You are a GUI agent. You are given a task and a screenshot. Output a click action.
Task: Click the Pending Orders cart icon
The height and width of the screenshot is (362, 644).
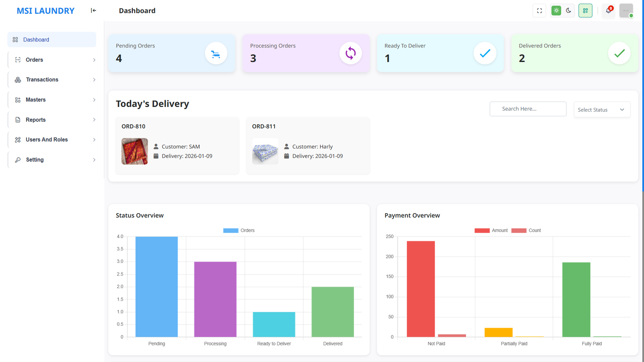tap(216, 53)
